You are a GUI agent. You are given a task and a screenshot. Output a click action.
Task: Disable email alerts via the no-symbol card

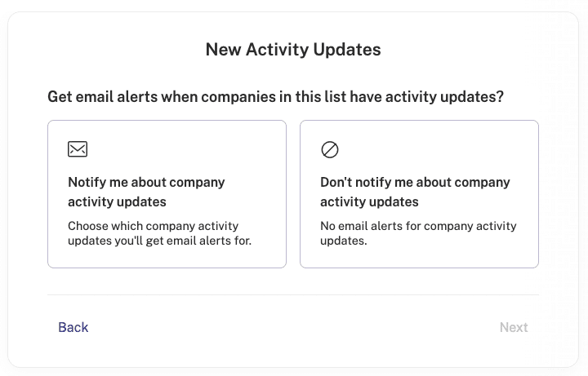(419, 194)
